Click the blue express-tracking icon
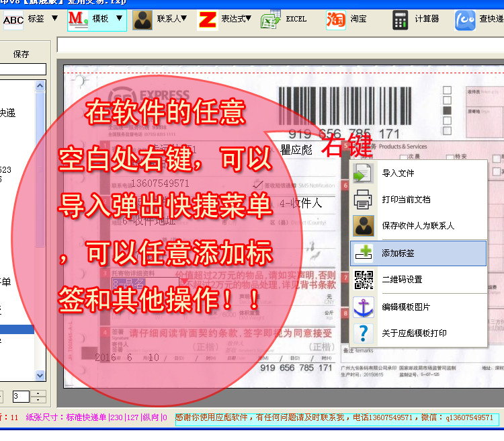The image size is (504, 441). [x=465, y=20]
